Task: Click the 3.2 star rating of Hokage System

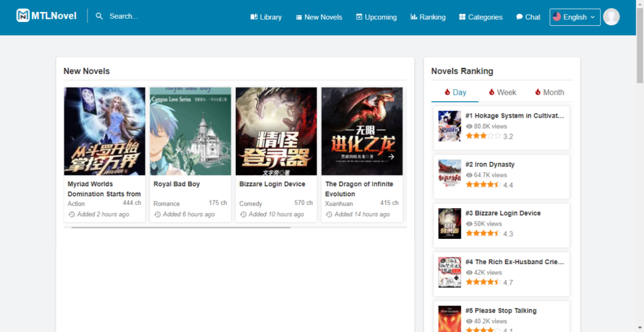Action: [484, 136]
